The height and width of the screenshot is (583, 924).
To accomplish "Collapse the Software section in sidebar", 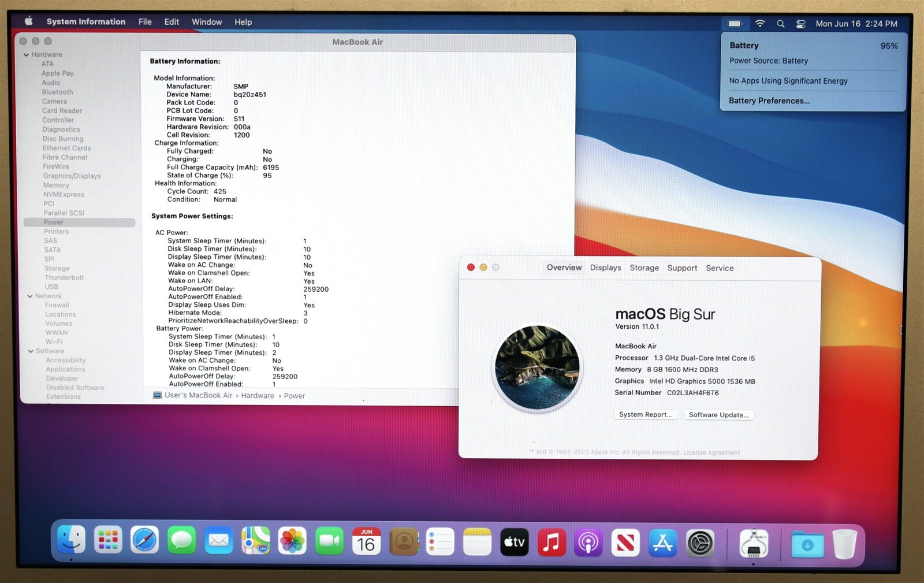I will tap(31, 351).
